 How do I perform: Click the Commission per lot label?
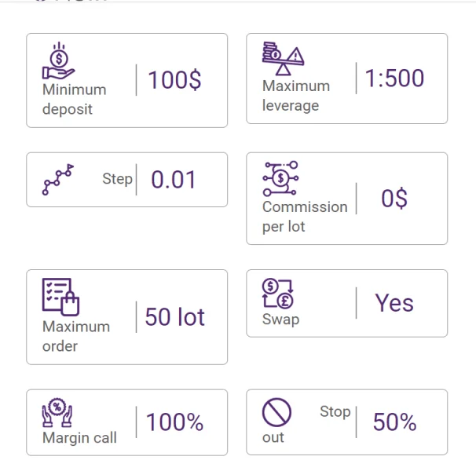coord(304,217)
